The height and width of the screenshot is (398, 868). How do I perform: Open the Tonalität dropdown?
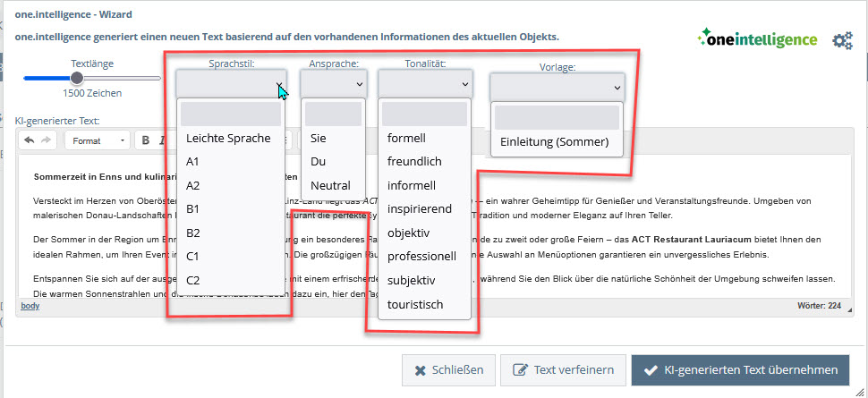coord(425,83)
